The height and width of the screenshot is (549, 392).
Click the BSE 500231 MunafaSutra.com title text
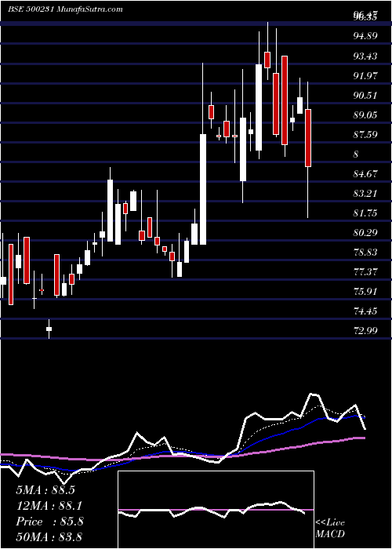click(x=65, y=9)
